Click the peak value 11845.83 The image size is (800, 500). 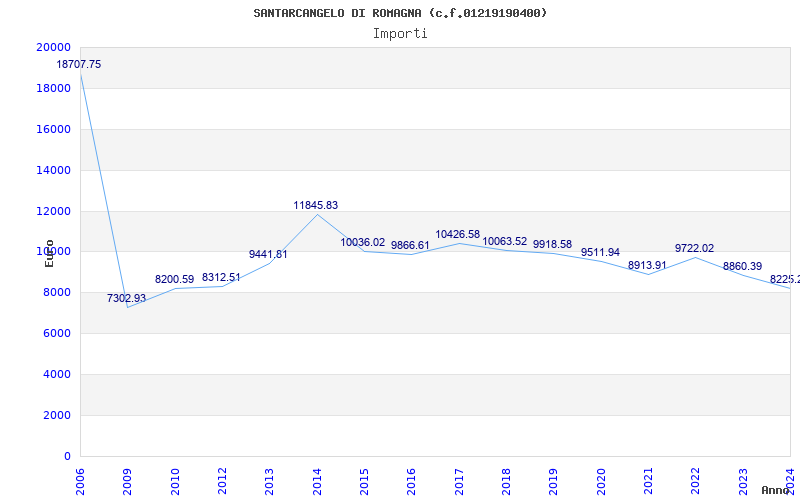316,206
